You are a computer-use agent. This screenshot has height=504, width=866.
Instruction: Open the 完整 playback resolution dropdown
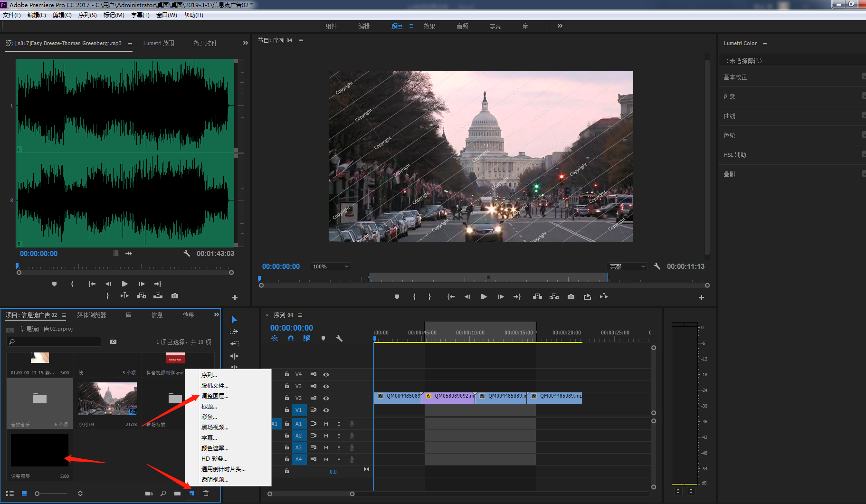pos(627,266)
